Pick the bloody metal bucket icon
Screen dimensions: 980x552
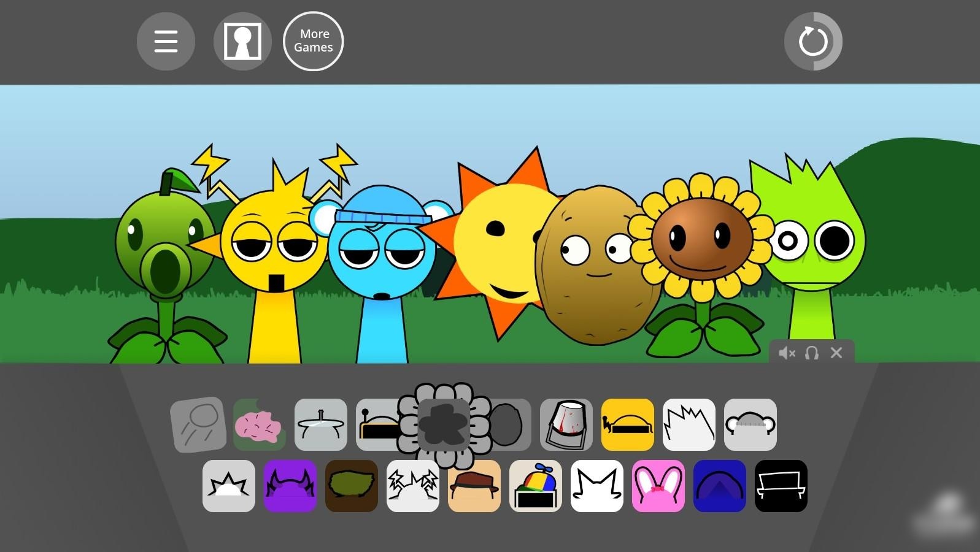(566, 425)
